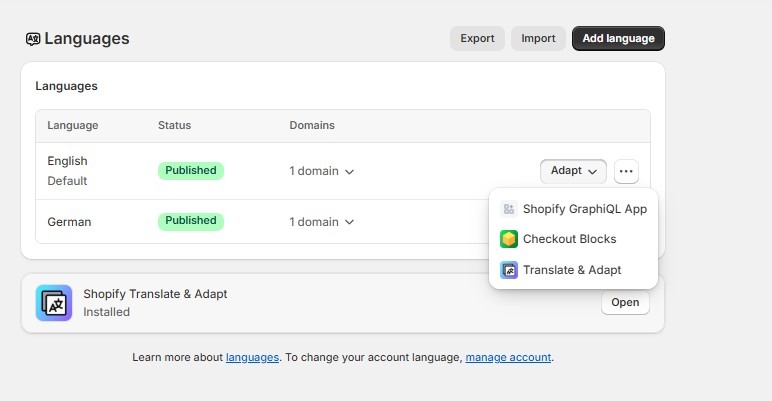This screenshot has height=401, width=772.
Task: Click the Languages page header icon
Action: click(x=33, y=39)
